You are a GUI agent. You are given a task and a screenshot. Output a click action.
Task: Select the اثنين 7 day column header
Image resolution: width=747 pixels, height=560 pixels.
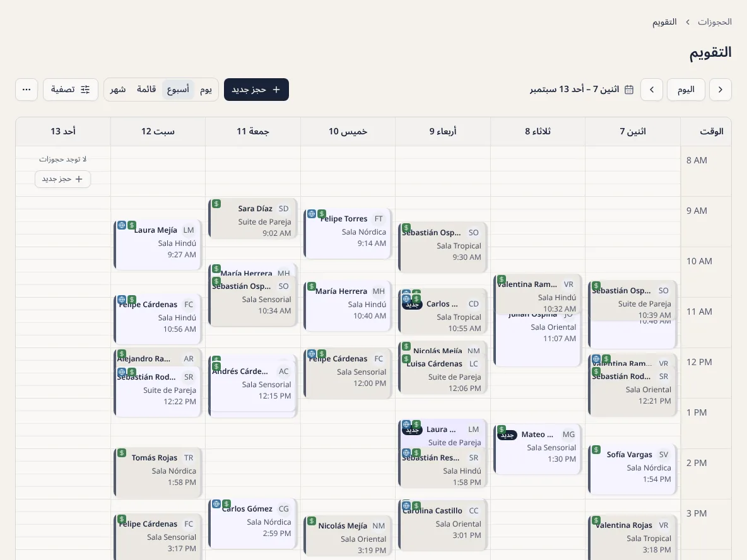633,131
